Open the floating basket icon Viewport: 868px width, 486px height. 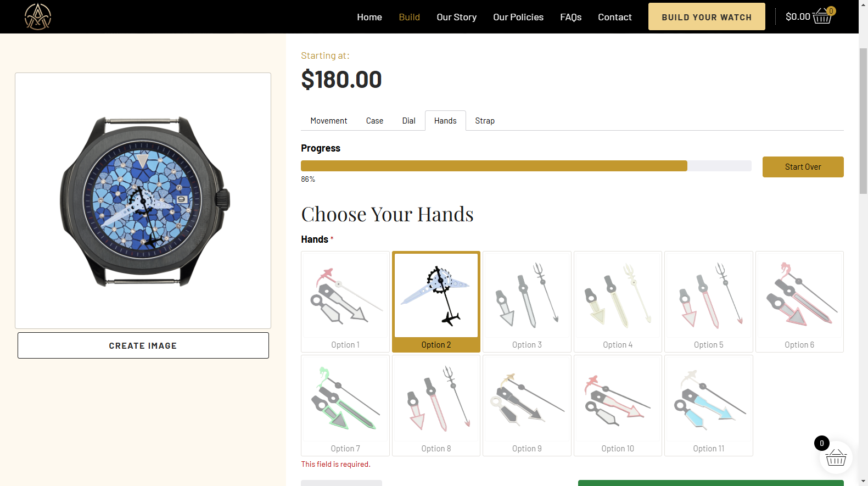coord(836,457)
